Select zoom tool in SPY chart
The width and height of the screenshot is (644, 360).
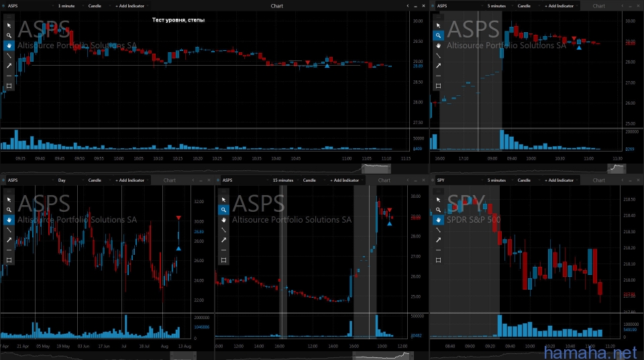(x=438, y=210)
